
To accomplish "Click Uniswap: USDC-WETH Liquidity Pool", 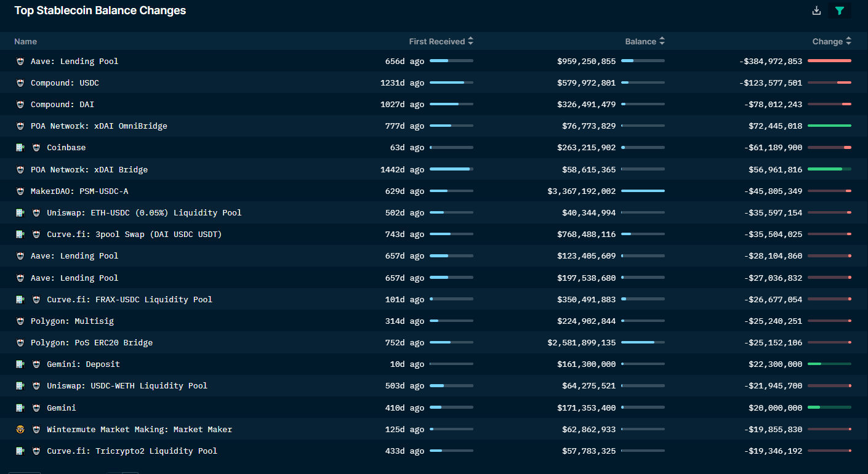I will tap(127, 386).
